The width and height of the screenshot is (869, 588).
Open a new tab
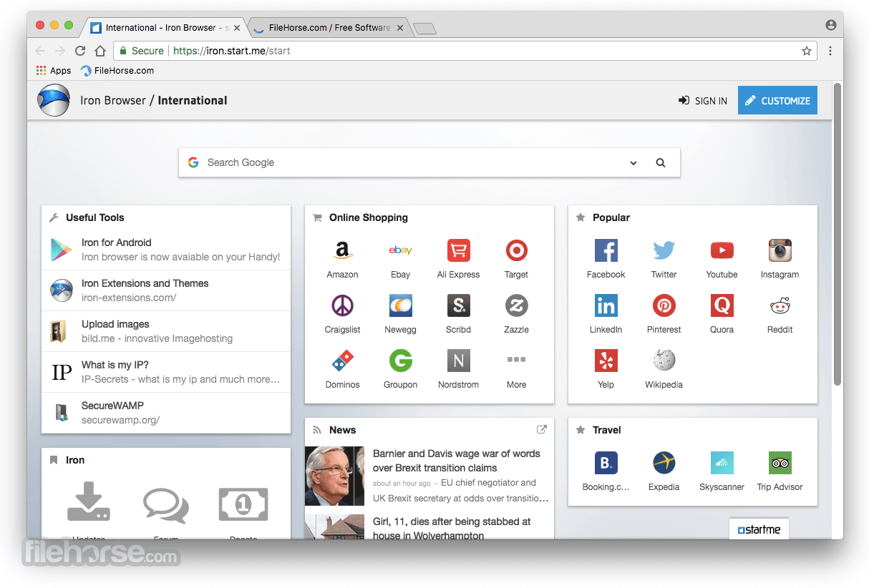[x=425, y=29]
